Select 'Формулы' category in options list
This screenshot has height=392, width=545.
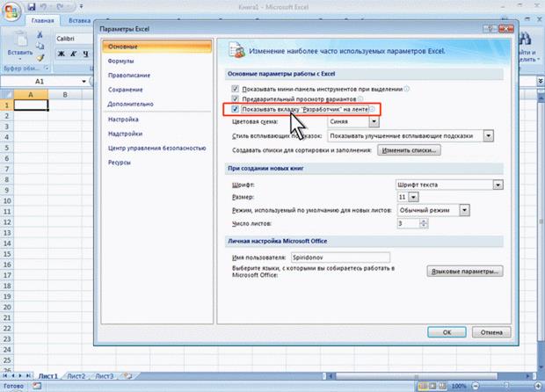[x=120, y=62]
